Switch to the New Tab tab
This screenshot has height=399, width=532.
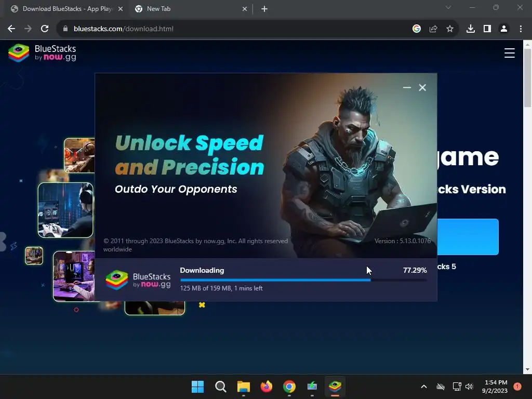pos(190,9)
